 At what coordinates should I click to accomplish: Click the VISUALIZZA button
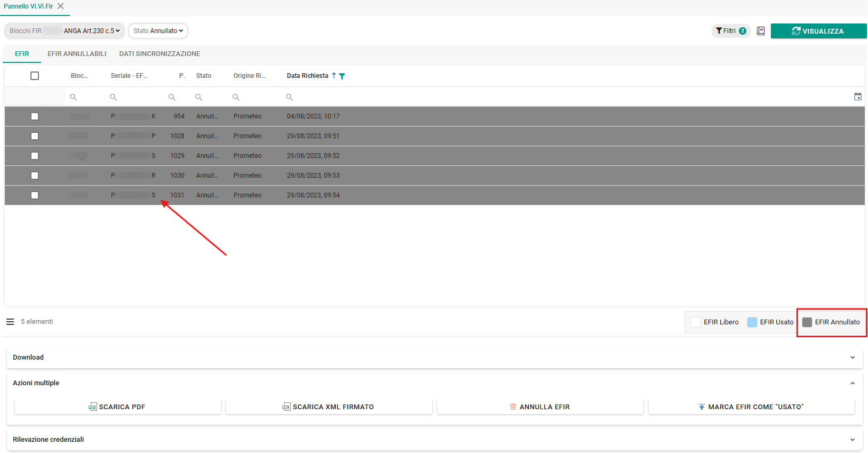[818, 31]
